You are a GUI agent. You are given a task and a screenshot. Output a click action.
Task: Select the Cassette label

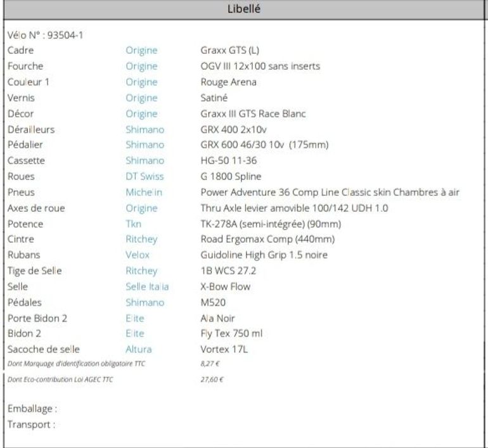[x=26, y=160]
